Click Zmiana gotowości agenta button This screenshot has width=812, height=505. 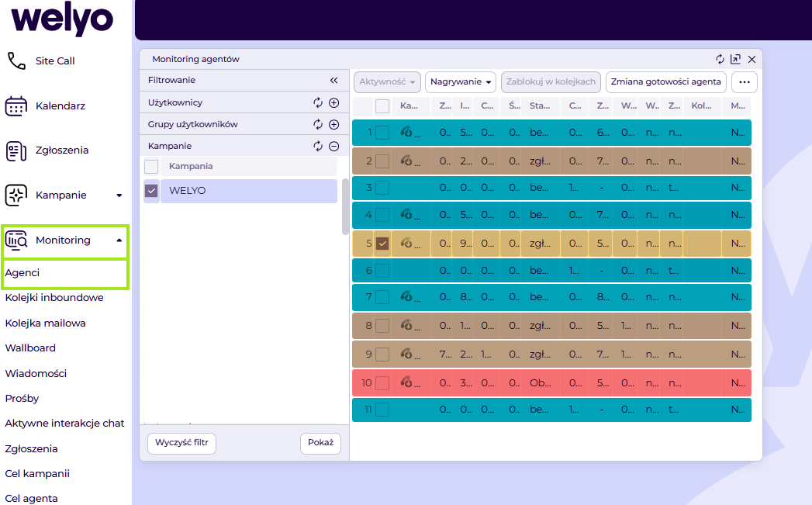(666, 81)
